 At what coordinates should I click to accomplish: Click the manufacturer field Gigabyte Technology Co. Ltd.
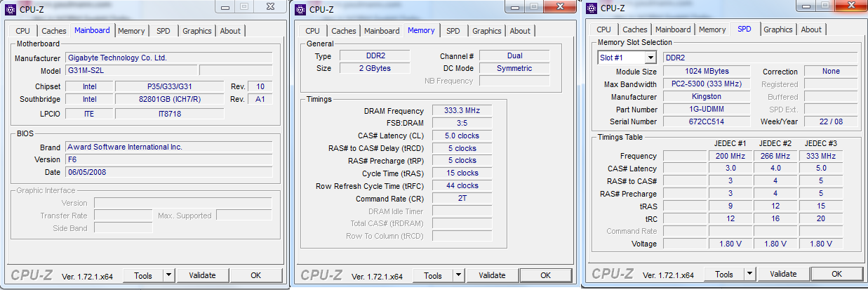(x=169, y=58)
